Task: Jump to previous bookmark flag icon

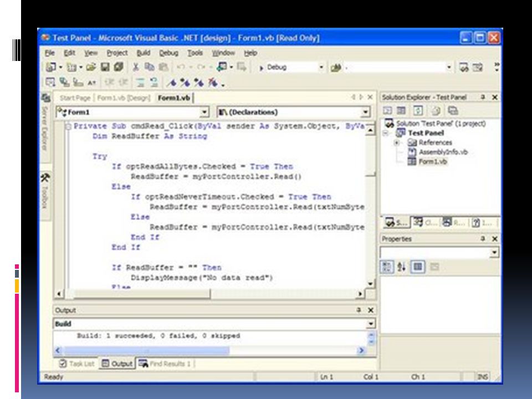Action: pos(199,82)
